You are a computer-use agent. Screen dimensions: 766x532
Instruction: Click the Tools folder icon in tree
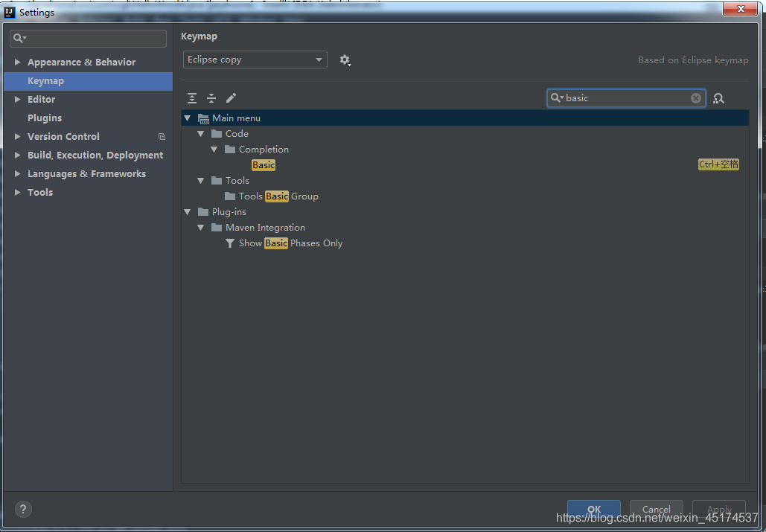pos(217,181)
